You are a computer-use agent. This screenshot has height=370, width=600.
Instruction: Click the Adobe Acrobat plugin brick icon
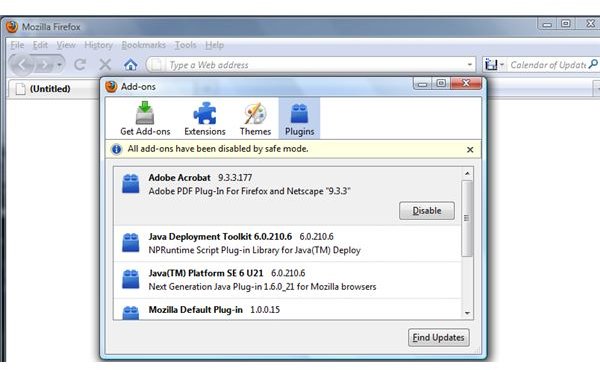coord(130,183)
